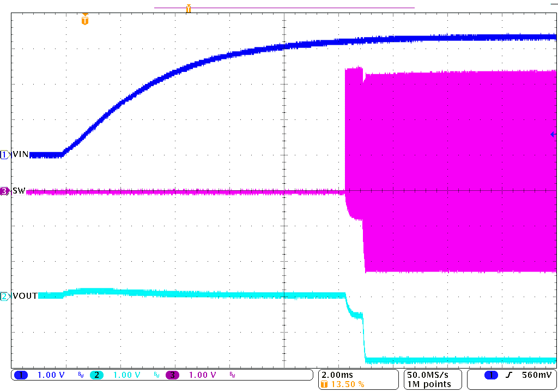558x392 pixels.
Task: Click the zoomed region bar above the graticule
Action: pos(283,8)
